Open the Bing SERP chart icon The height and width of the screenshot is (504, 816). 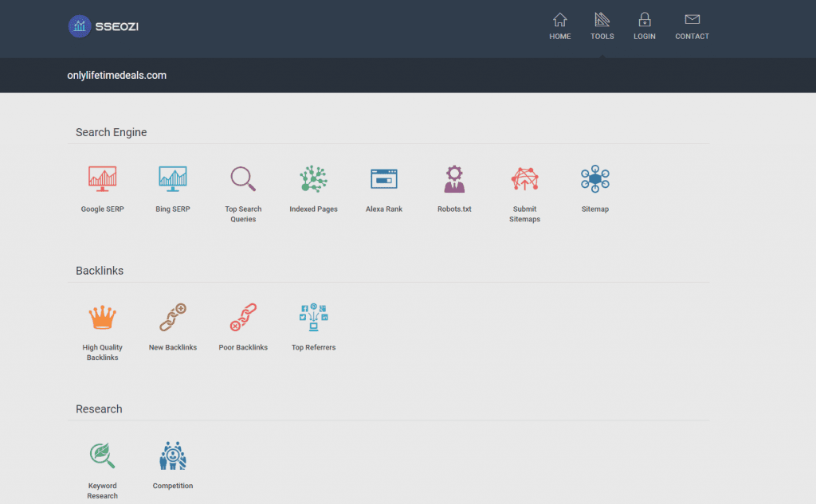(173, 179)
